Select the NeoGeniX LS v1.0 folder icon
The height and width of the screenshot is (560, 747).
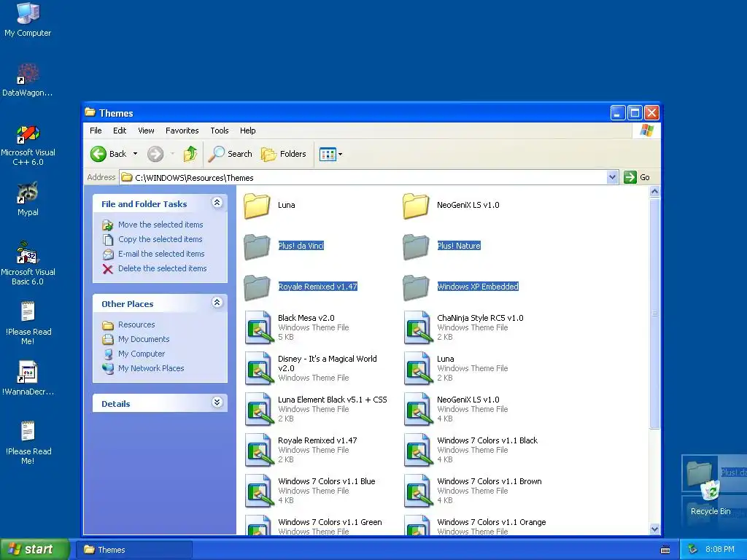pos(417,206)
